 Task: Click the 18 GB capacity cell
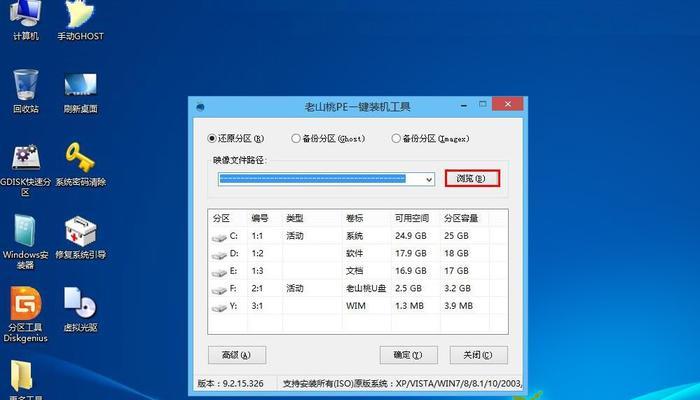[456, 253]
